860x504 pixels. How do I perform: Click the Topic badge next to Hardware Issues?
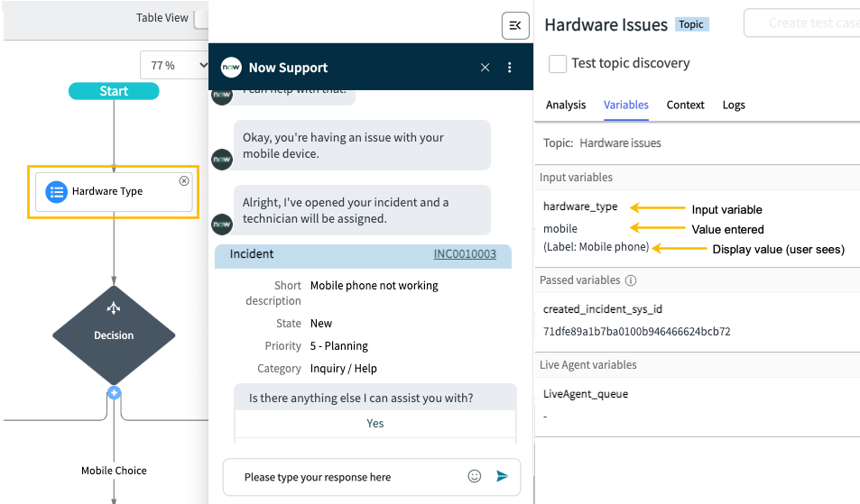click(x=691, y=24)
